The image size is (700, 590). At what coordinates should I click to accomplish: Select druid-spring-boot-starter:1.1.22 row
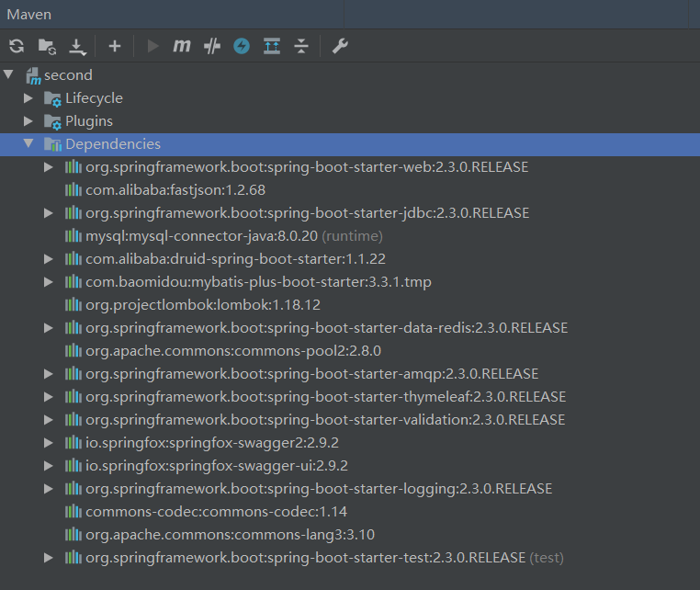[x=350, y=259]
